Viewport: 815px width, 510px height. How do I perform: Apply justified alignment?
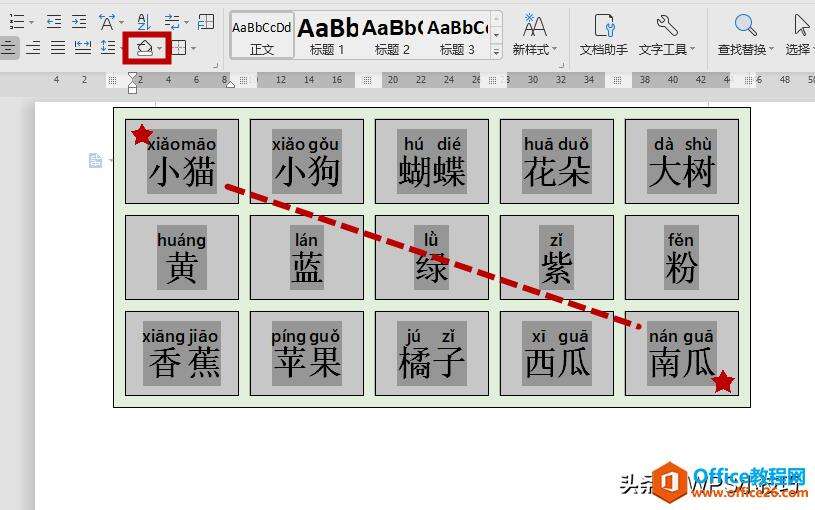[x=58, y=48]
